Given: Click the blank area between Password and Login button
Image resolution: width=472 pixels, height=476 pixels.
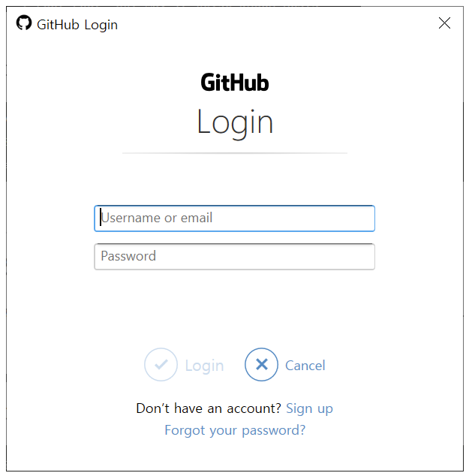Looking at the screenshot, I should point(234,308).
